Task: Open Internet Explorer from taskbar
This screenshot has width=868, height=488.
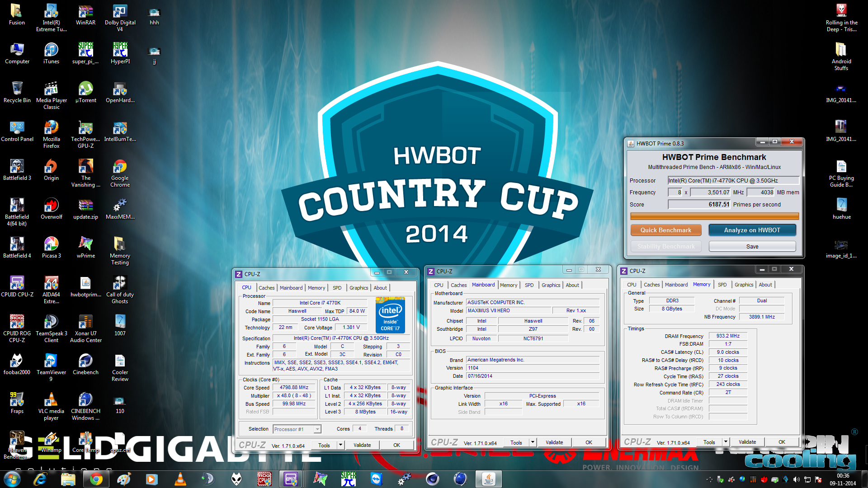Action: (40, 479)
